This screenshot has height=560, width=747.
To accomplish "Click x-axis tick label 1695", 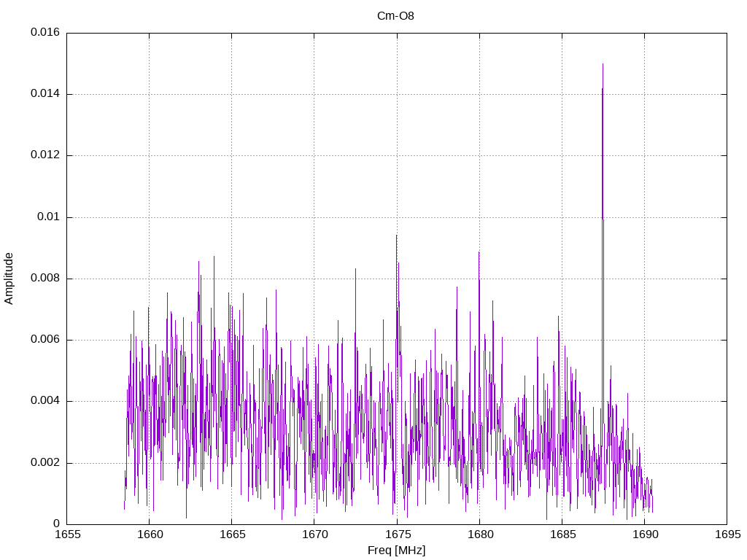I will pyautogui.click(x=727, y=534).
